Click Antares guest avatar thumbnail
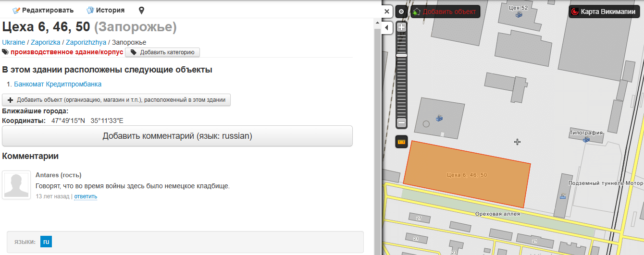 (17, 184)
